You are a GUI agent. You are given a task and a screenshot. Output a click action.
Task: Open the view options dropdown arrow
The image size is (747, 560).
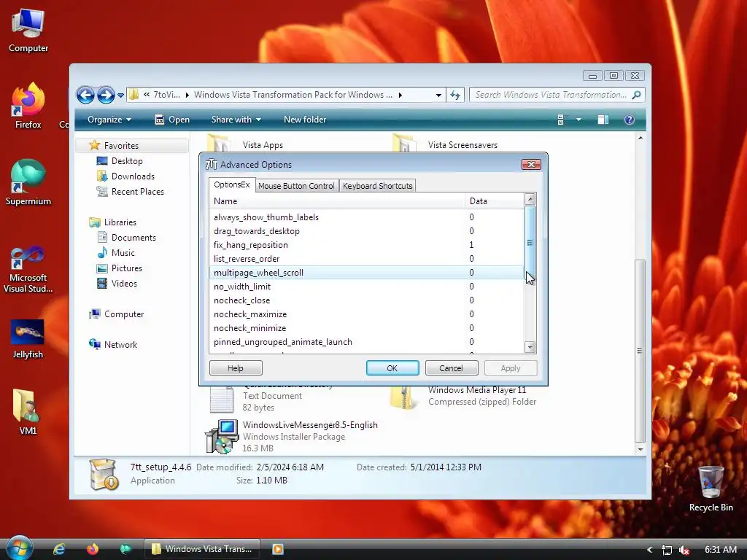(x=578, y=120)
